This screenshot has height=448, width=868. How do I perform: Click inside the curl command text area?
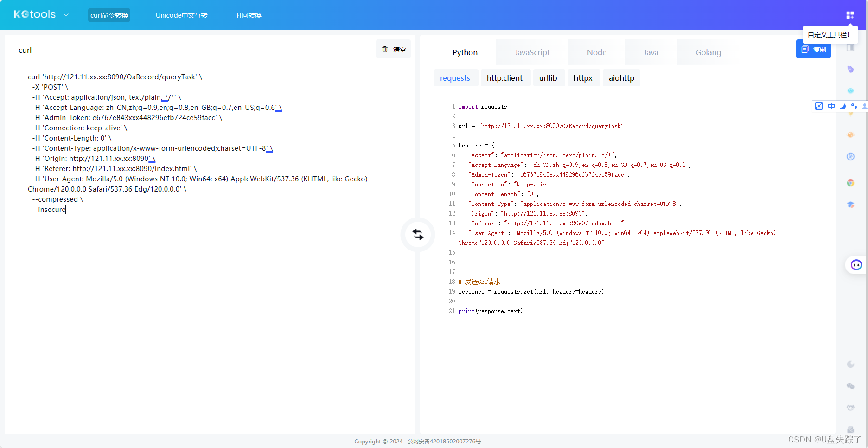[x=210, y=250]
